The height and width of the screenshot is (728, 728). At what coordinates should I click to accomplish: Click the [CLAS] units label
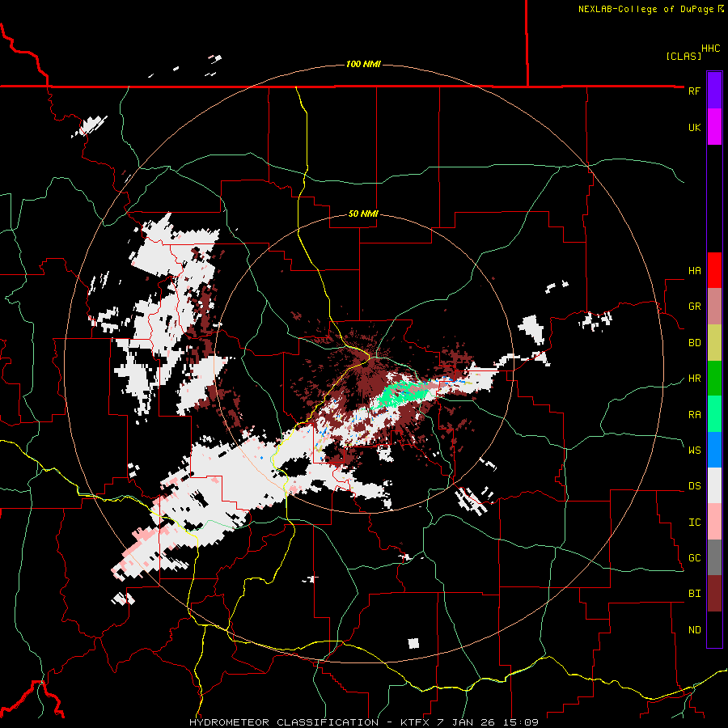[684, 56]
